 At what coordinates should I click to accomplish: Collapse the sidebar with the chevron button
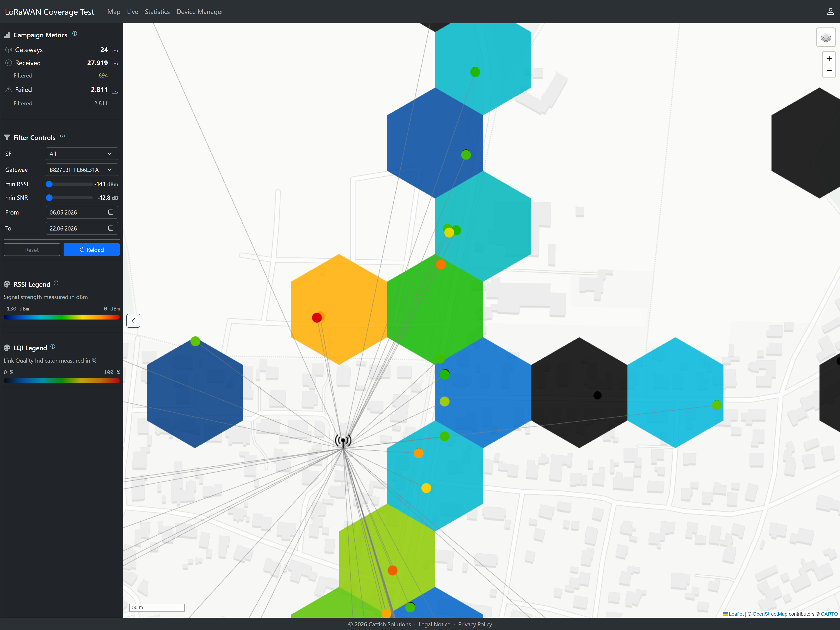(x=133, y=321)
